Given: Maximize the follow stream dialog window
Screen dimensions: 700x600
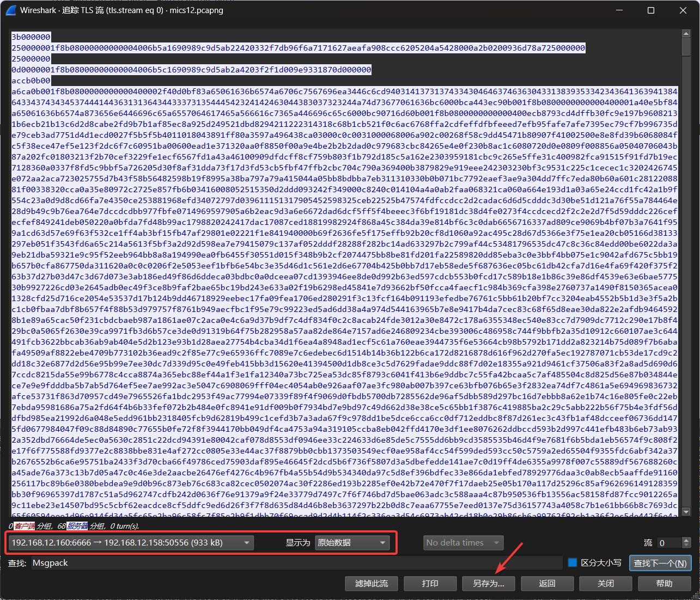Looking at the screenshot, I should [x=650, y=10].
